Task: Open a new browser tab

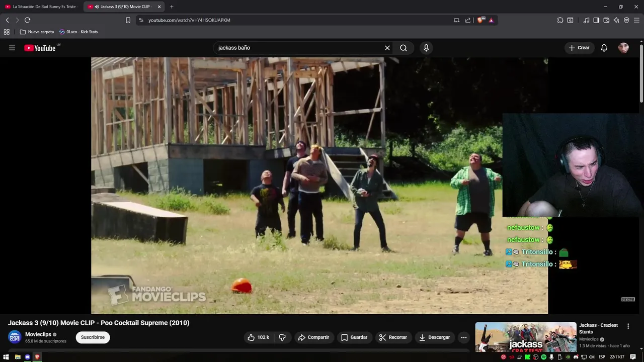Action: point(172,7)
